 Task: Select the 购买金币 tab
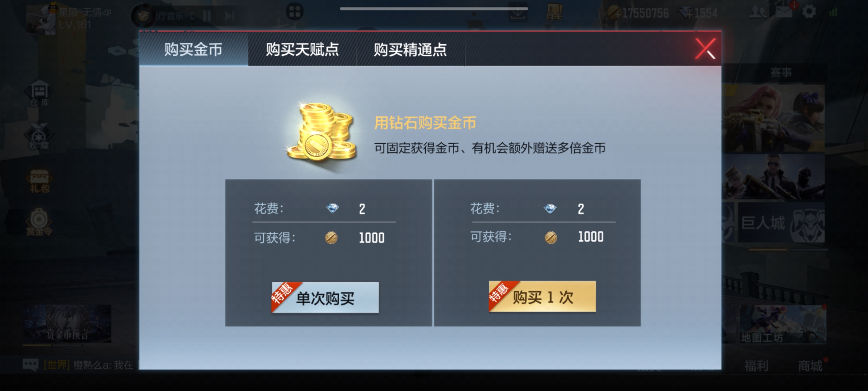pyautogui.click(x=193, y=49)
